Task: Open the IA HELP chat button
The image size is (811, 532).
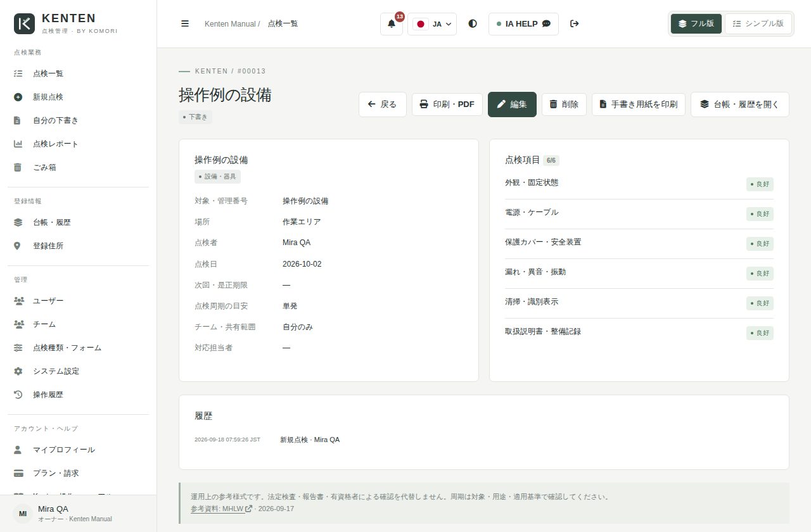Action: click(x=523, y=24)
